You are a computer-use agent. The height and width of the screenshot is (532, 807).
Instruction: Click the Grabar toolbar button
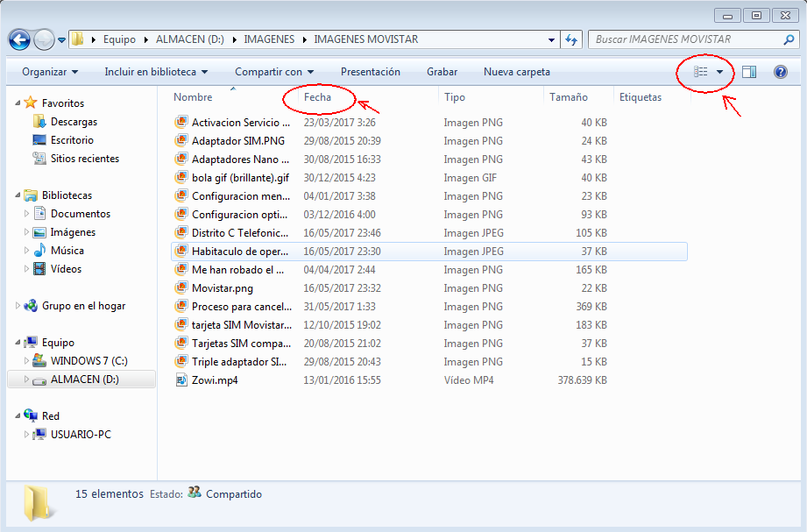[442, 72]
